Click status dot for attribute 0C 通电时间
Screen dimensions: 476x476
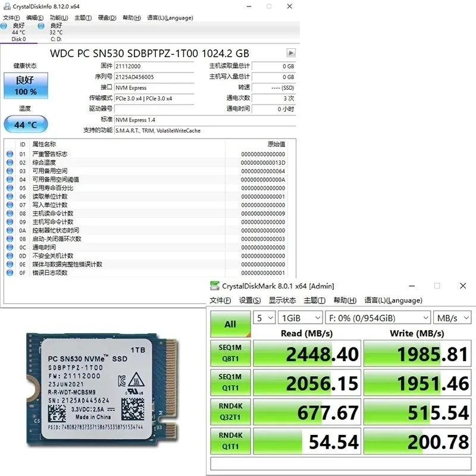click(10, 248)
